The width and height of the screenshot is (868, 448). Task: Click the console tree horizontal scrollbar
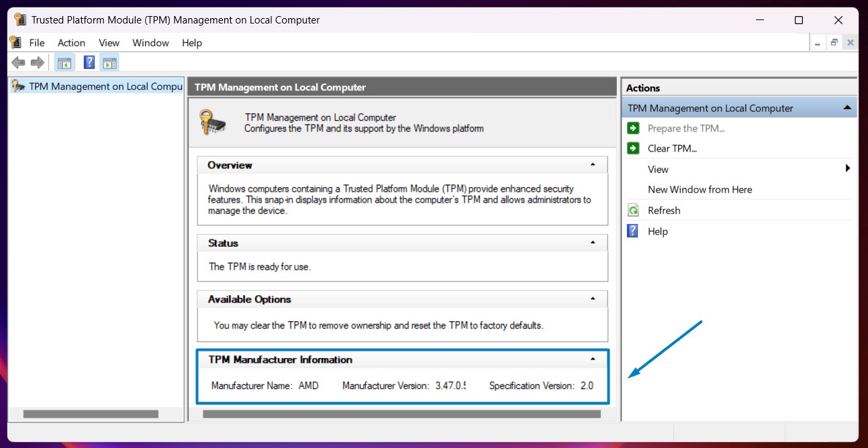click(91, 414)
